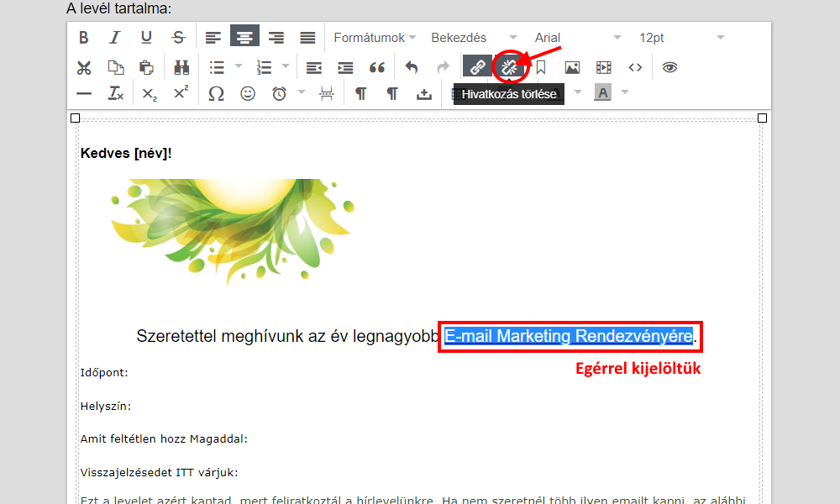Click the 'Időpont:' line
This screenshot has height=504, width=840.
tap(104, 372)
